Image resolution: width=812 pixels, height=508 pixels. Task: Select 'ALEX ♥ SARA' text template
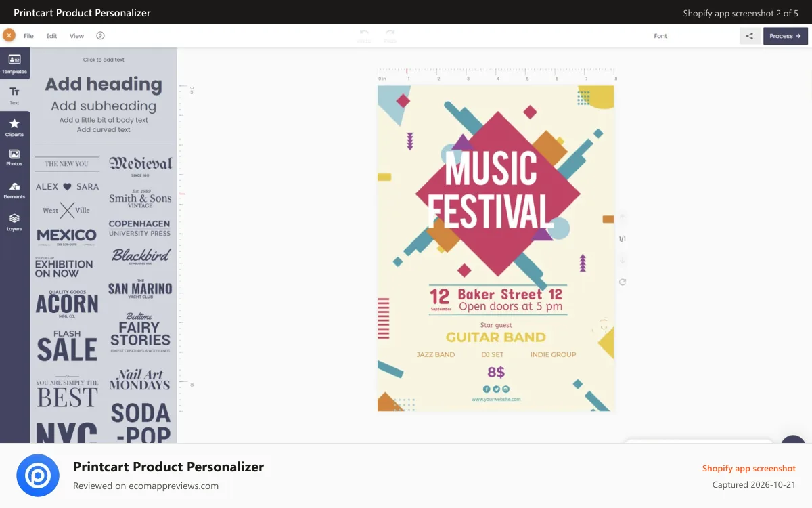[x=67, y=186]
